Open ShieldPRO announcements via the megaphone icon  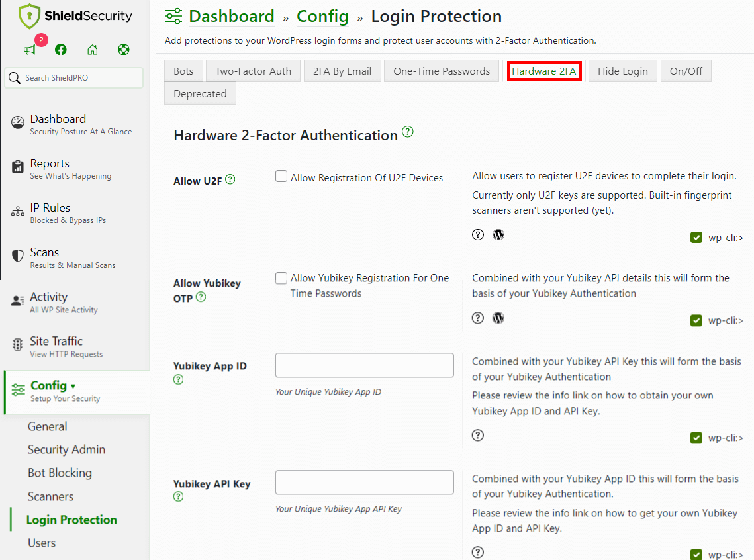pos(29,50)
